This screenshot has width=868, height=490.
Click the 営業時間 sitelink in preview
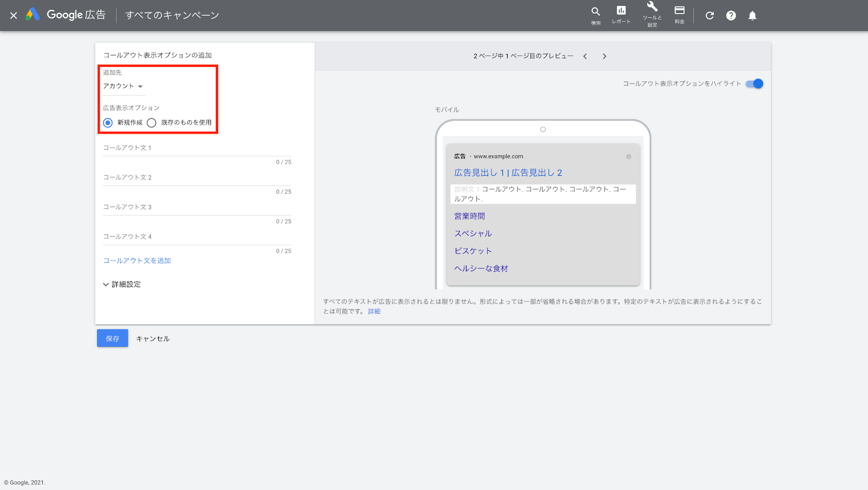(x=470, y=216)
